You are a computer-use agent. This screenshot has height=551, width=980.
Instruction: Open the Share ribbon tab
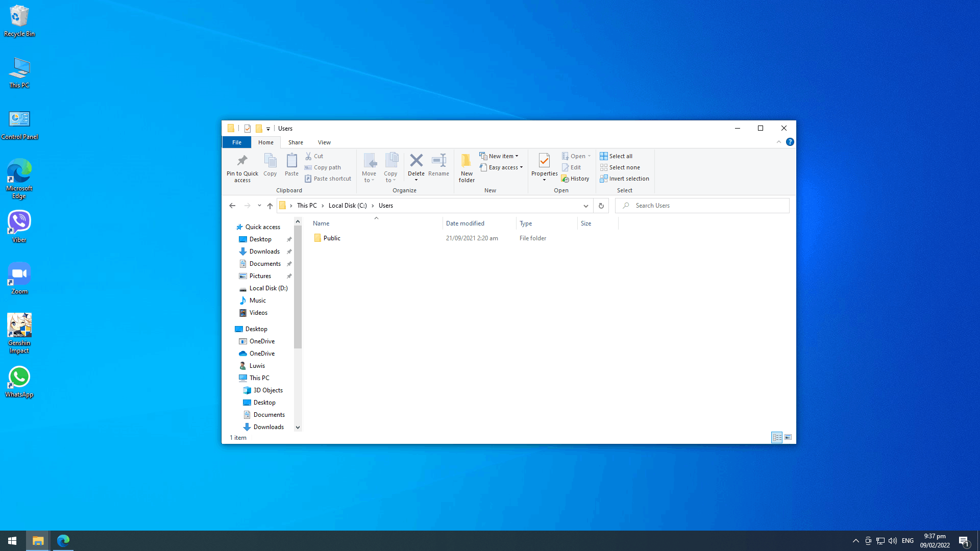[296, 142]
